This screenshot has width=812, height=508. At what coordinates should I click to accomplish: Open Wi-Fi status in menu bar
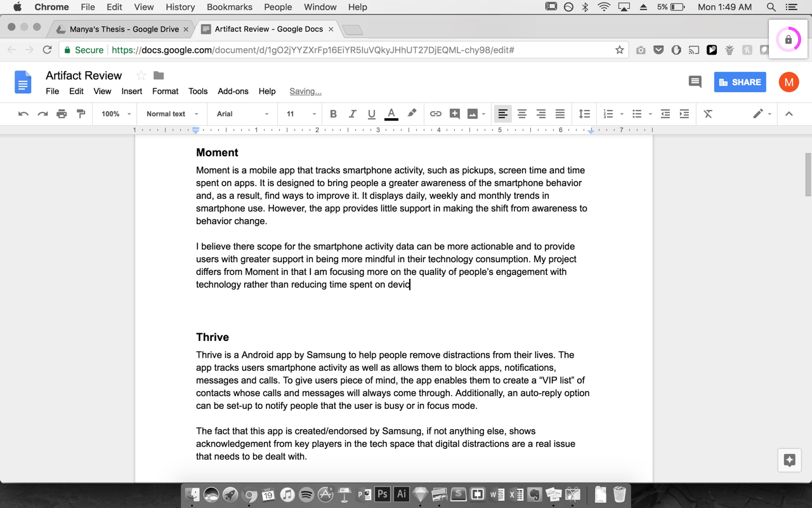pyautogui.click(x=604, y=7)
